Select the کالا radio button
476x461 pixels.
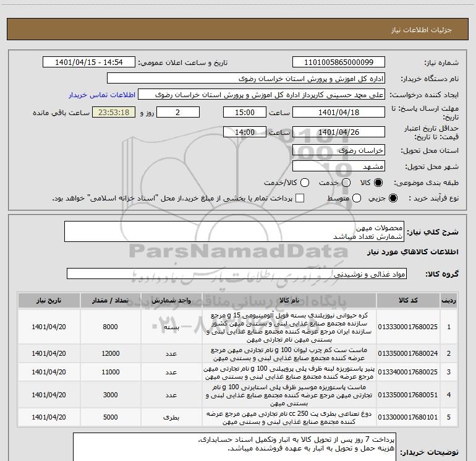pos(378,183)
